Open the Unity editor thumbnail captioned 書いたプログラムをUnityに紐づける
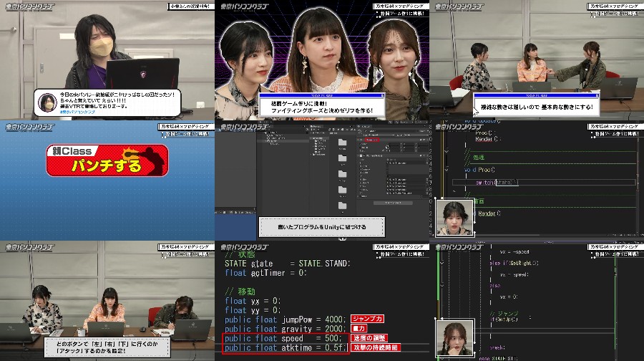Image resolution: width=644 pixels, height=361 pixels. coord(322,180)
